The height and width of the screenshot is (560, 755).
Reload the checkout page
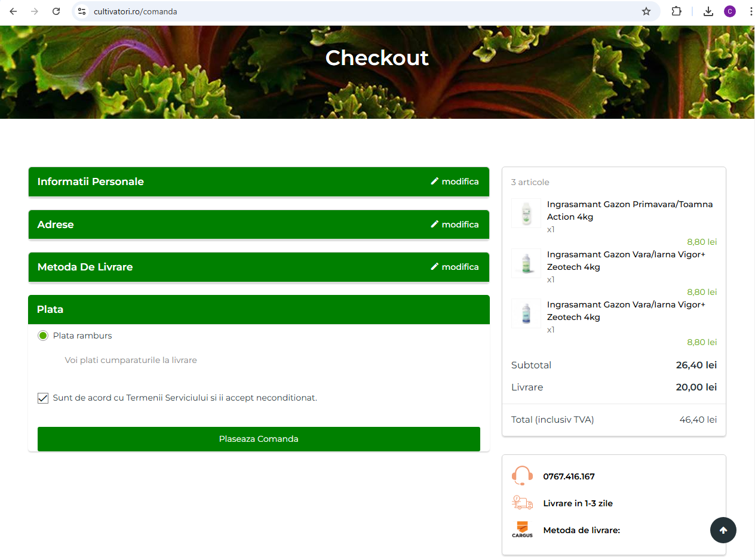56,11
